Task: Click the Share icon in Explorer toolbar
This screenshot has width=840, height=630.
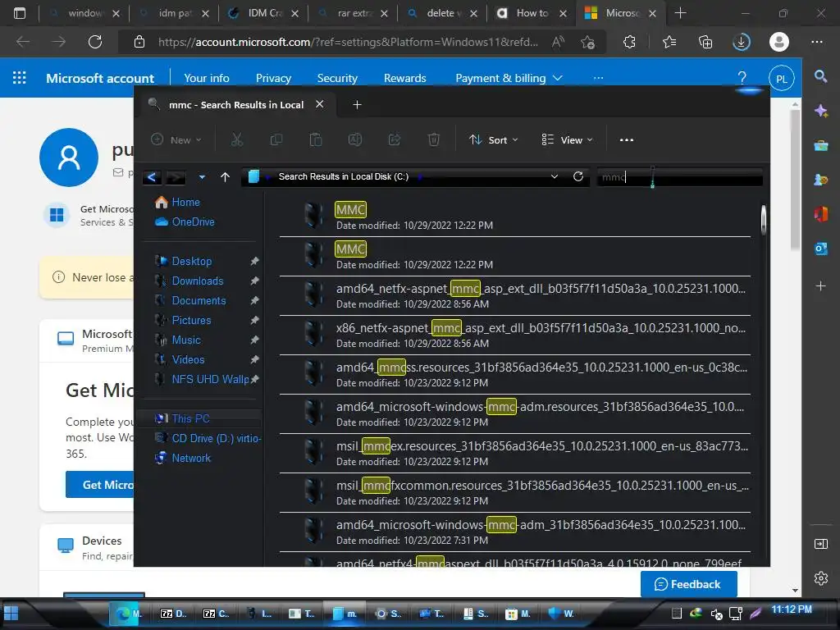Action: (395, 139)
